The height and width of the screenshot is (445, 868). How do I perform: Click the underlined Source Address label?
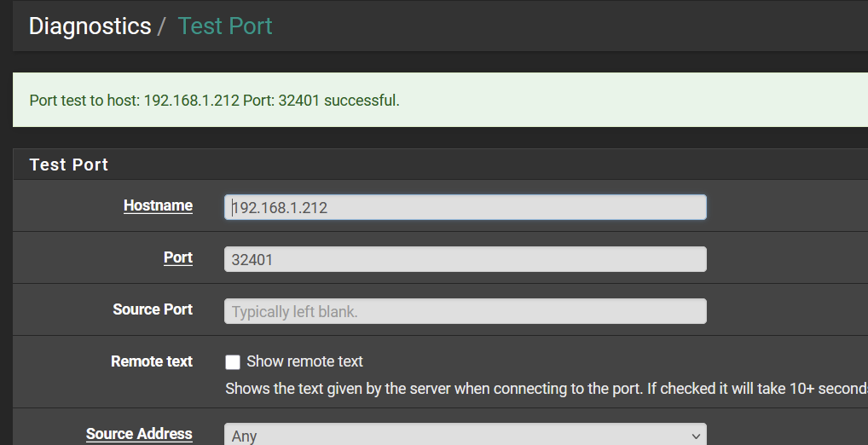coord(139,434)
